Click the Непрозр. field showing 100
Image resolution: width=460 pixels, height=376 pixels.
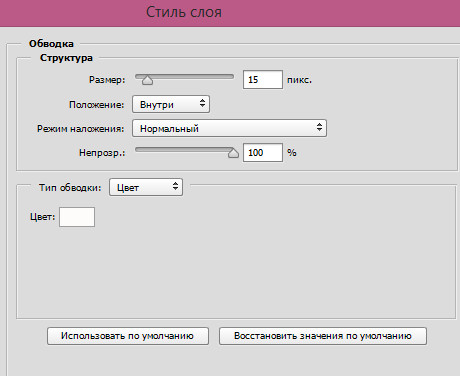coord(263,153)
